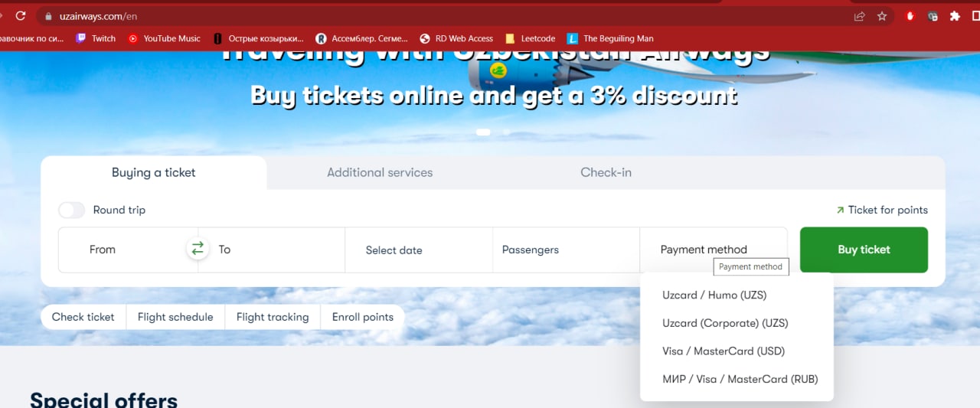980x408 pixels.
Task: Switch to the Additional services tab
Action: pos(380,172)
